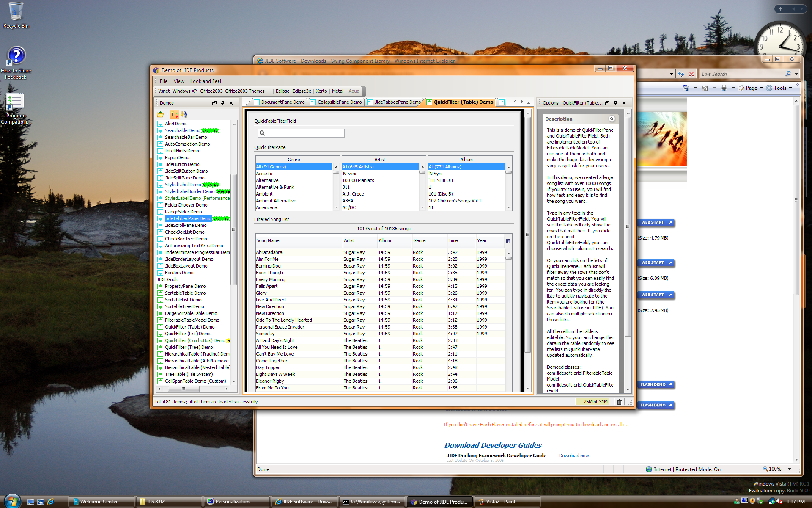The image size is (812, 508).
Task: Select Alternative in the Genre list
Action: pos(294,180)
